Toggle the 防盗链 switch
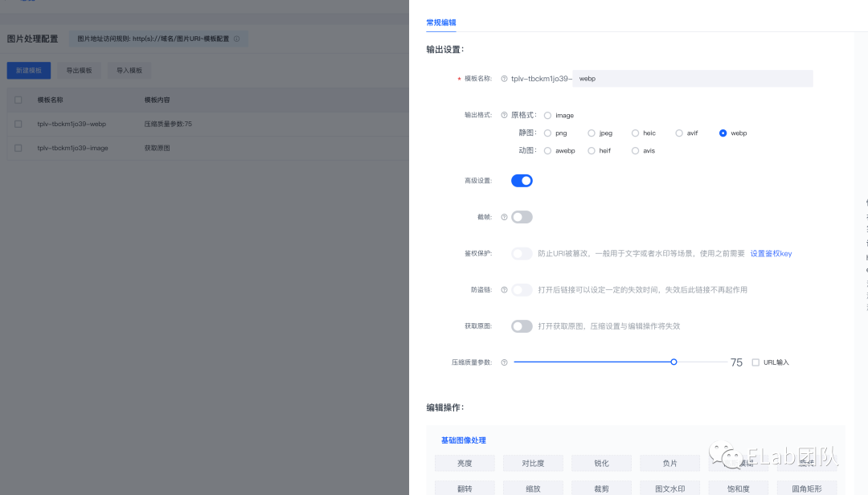868x495 pixels. [x=522, y=289]
